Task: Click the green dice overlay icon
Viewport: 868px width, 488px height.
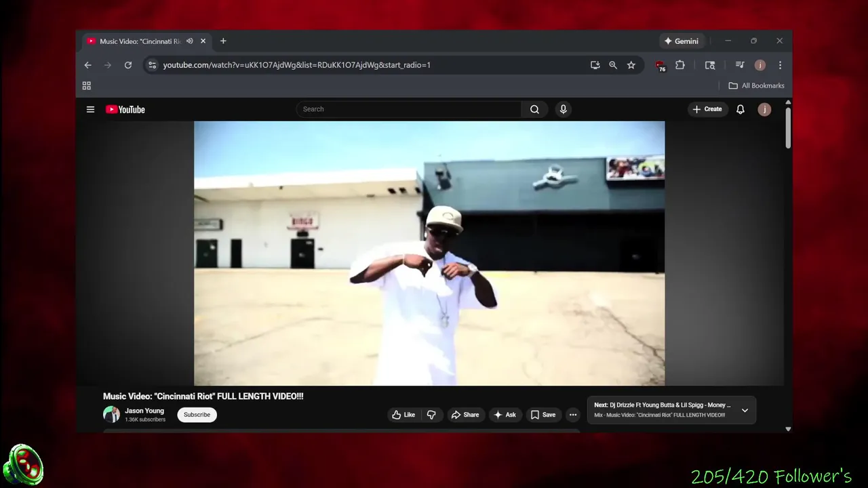Action: [x=23, y=466]
